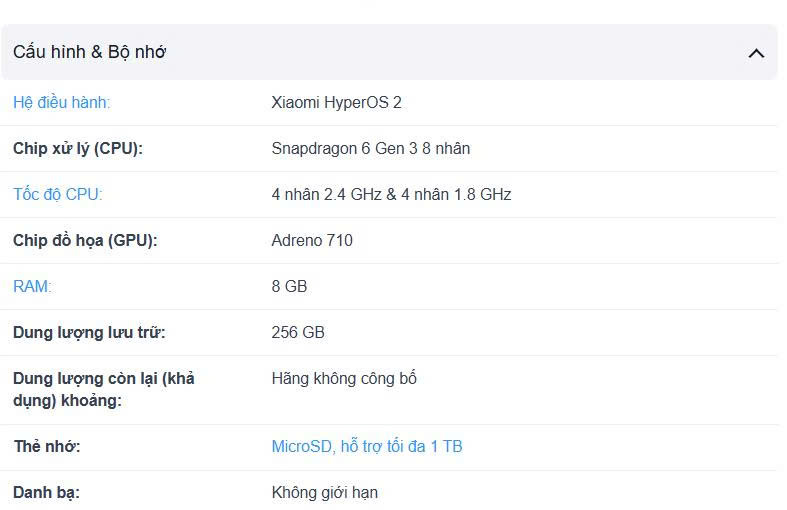This screenshot has width=787, height=510.
Task: Open the "Hệ điều hành" link
Action: [61, 102]
